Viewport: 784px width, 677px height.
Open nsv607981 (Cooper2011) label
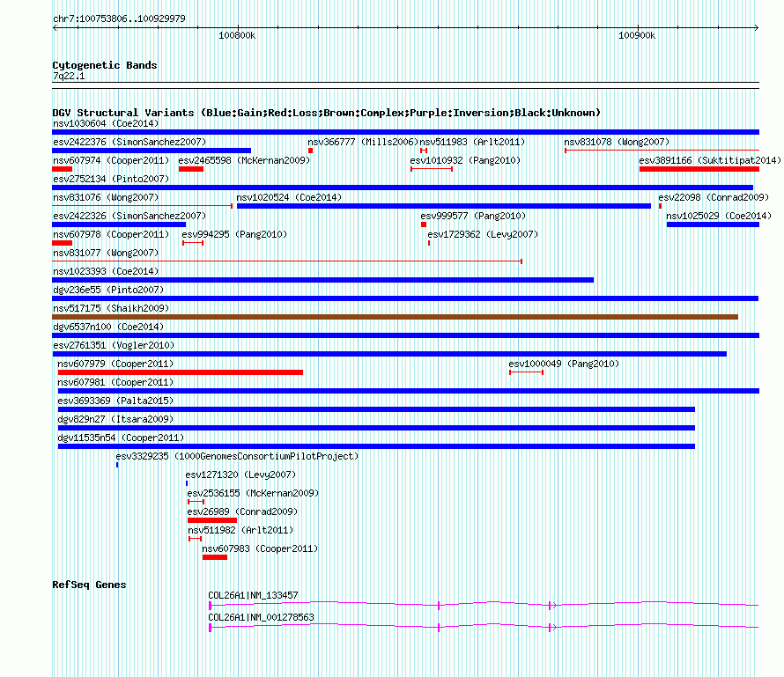click(115, 382)
